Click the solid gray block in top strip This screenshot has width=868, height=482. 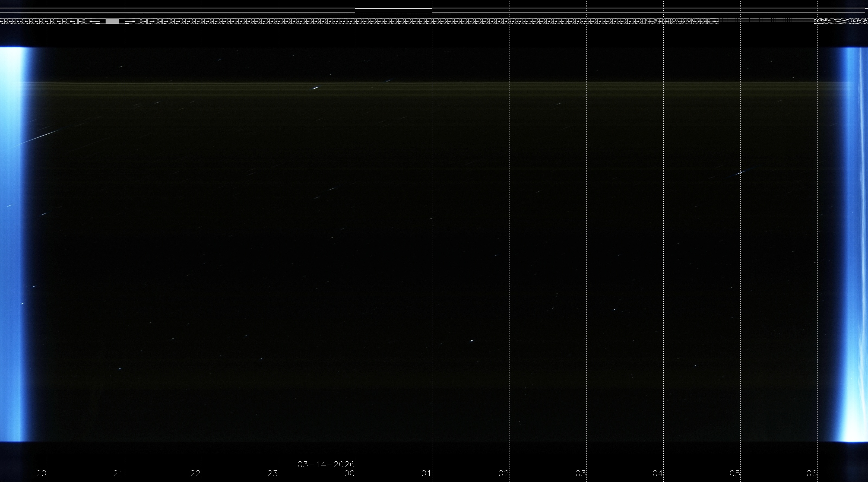point(112,21)
